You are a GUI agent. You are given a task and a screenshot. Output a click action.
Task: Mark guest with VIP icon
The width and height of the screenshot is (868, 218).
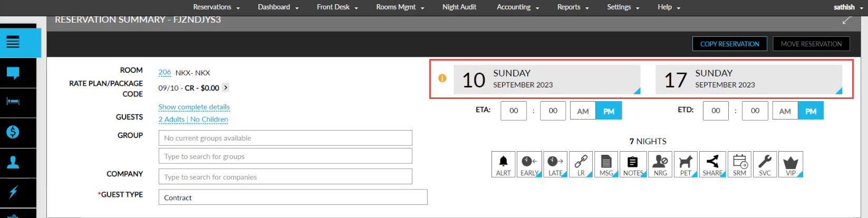pyautogui.click(x=790, y=165)
